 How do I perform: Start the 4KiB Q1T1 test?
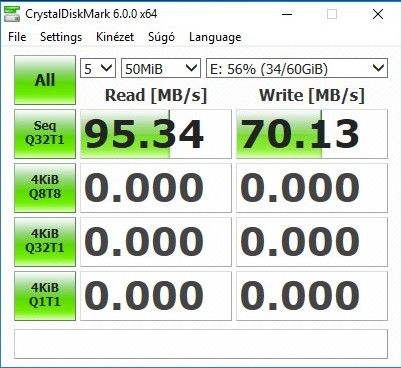click(x=45, y=296)
